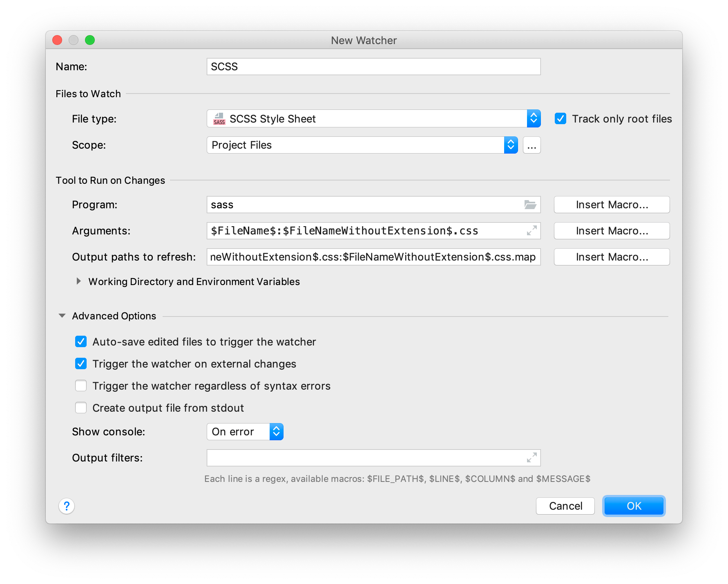Disable auto-save edited files trigger
The image size is (728, 584).
81,342
